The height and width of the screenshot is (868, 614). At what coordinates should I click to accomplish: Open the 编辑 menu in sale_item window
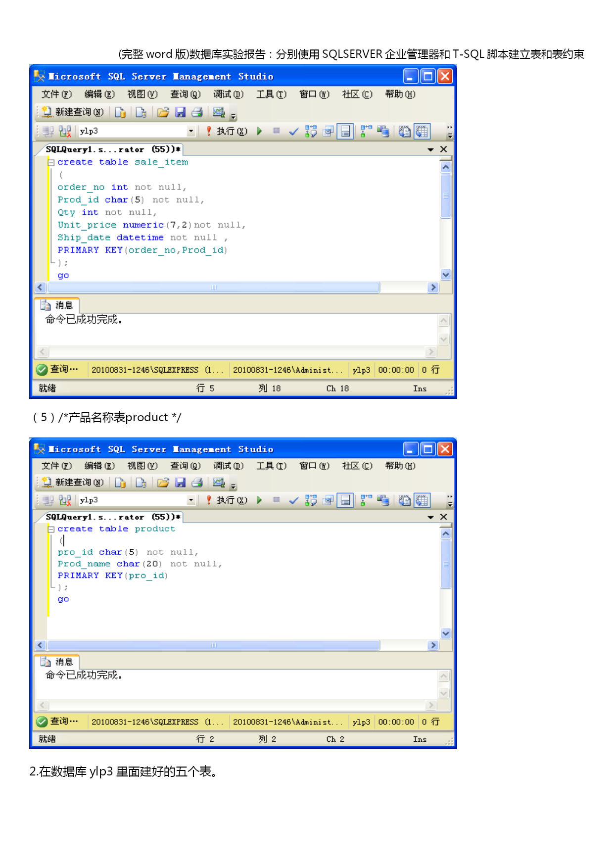tap(99, 94)
